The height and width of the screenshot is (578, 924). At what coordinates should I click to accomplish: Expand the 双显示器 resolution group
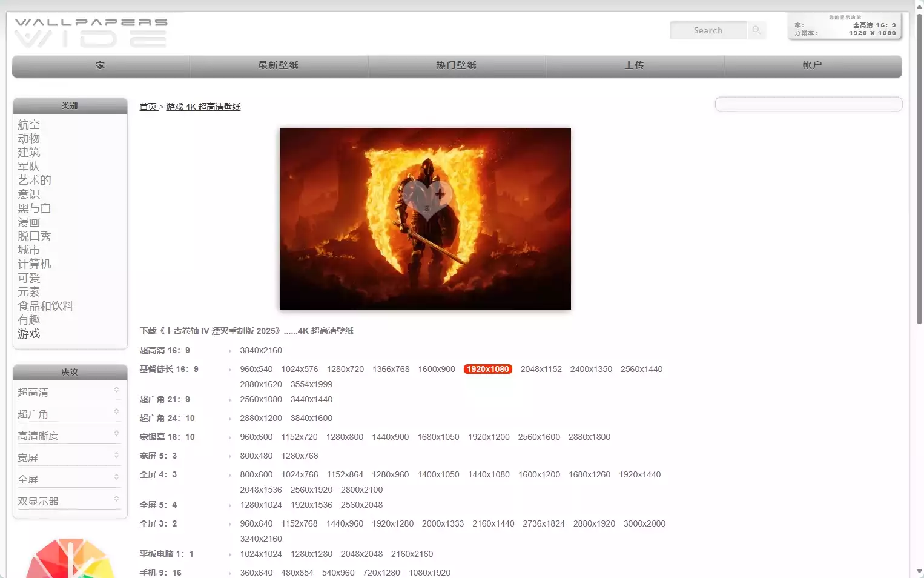click(70, 501)
